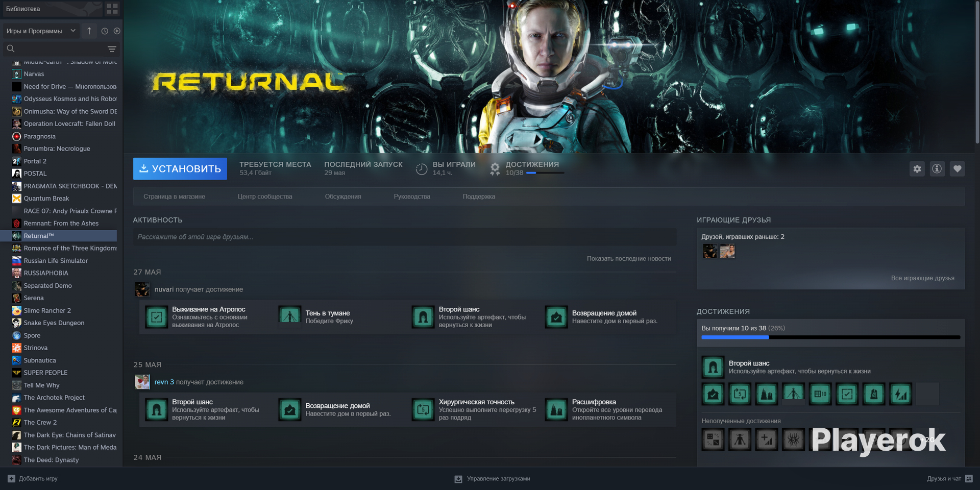Click the page scrollbar on the right edge
This screenshot has height=490, width=980.
pyautogui.click(x=977, y=71)
